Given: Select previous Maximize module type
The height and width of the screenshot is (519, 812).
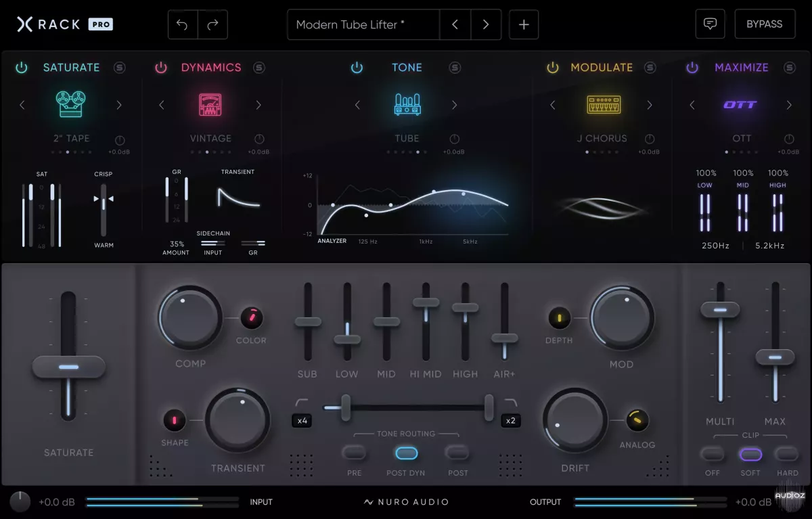Looking at the screenshot, I should [x=692, y=105].
